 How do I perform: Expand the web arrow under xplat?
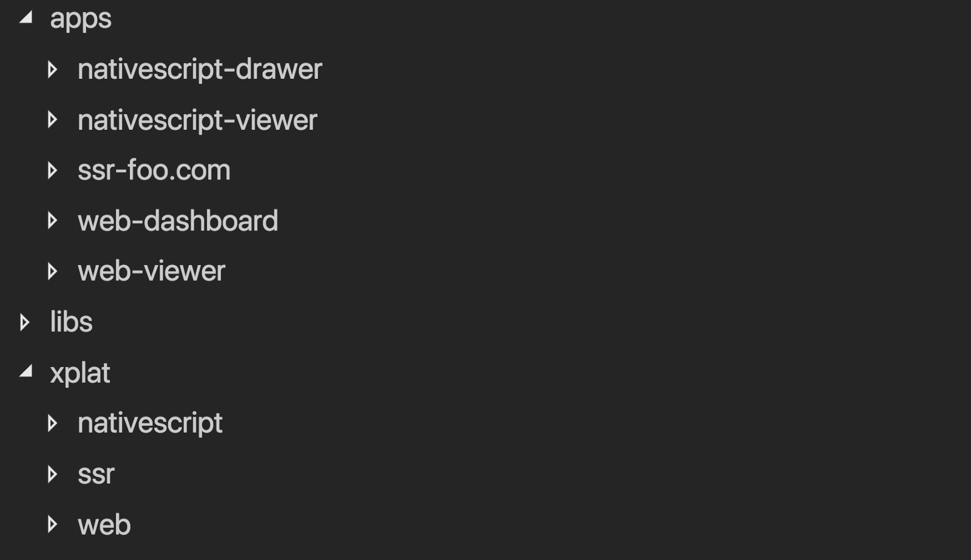pos(53,524)
